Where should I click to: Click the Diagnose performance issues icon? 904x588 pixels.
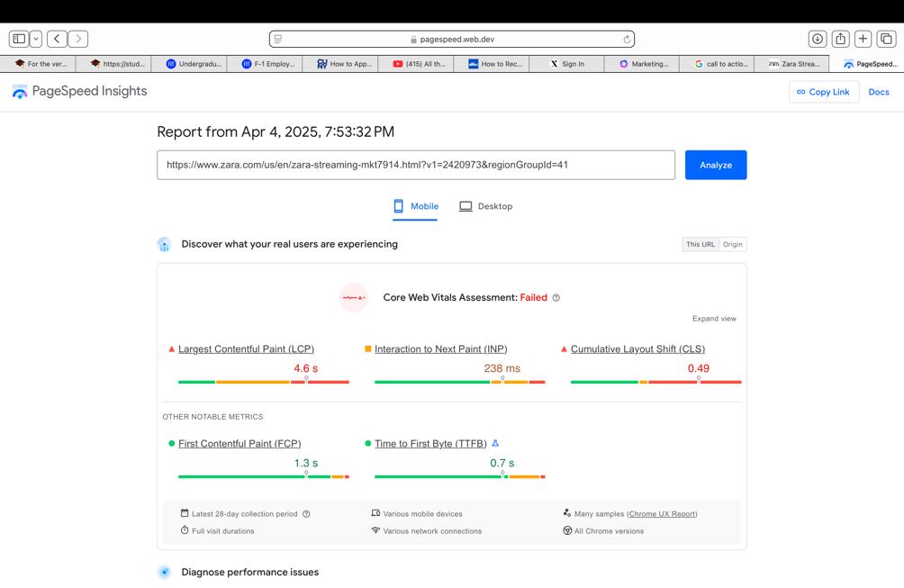[164, 572]
